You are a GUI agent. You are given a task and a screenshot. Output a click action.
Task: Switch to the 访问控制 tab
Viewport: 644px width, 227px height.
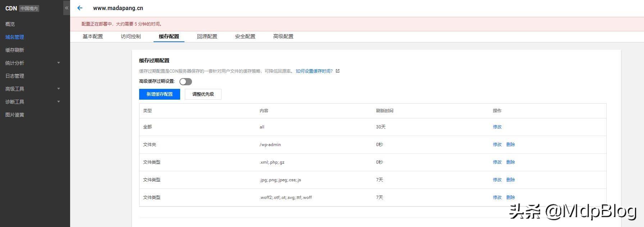(x=131, y=36)
